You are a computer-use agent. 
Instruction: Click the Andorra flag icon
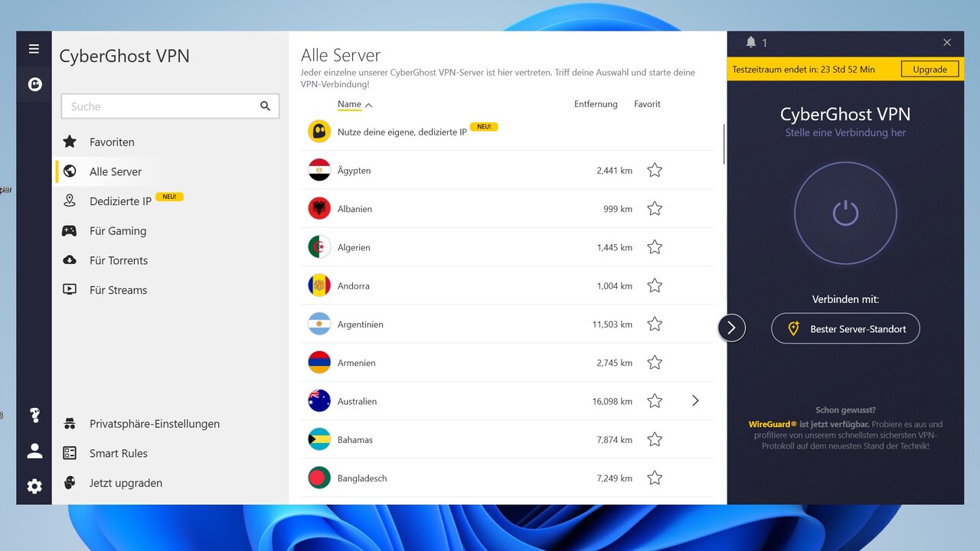tap(319, 285)
